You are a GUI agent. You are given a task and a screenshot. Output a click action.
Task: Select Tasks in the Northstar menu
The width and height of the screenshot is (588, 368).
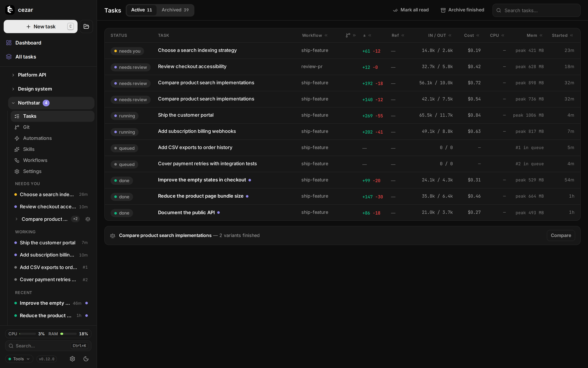[x=53, y=116]
